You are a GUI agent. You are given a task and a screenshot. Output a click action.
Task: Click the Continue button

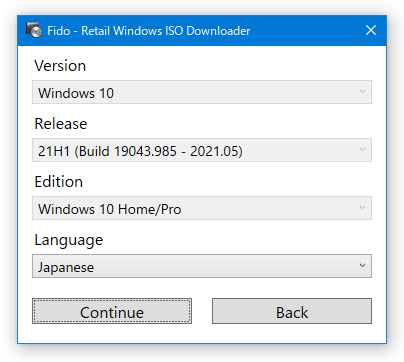[x=112, y=311]
